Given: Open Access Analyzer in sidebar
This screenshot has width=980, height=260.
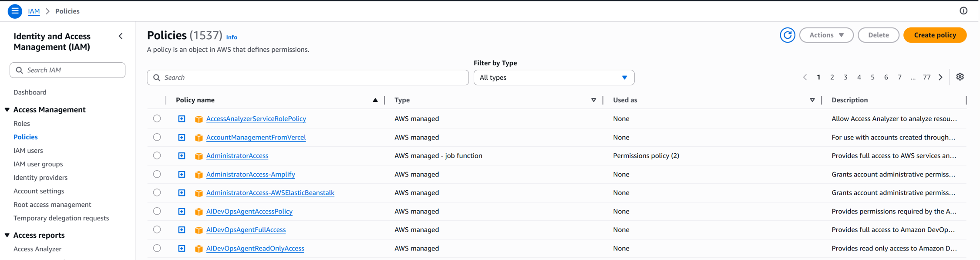Looking at the screenshot, I should [37, 249].
